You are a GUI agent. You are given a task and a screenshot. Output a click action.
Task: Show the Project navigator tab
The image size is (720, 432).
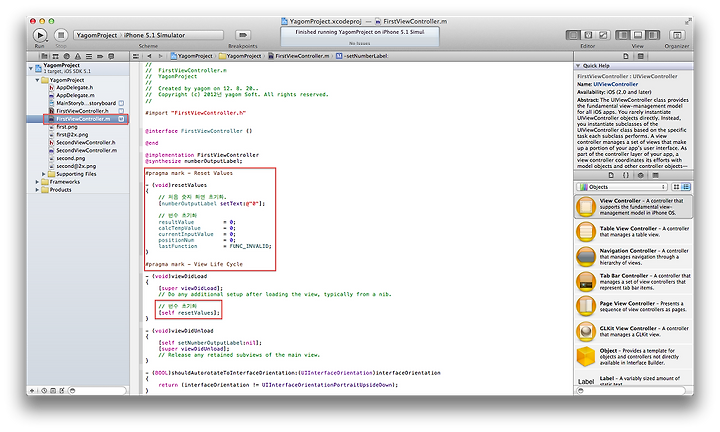pyautogui.click(x=45, y=56)
